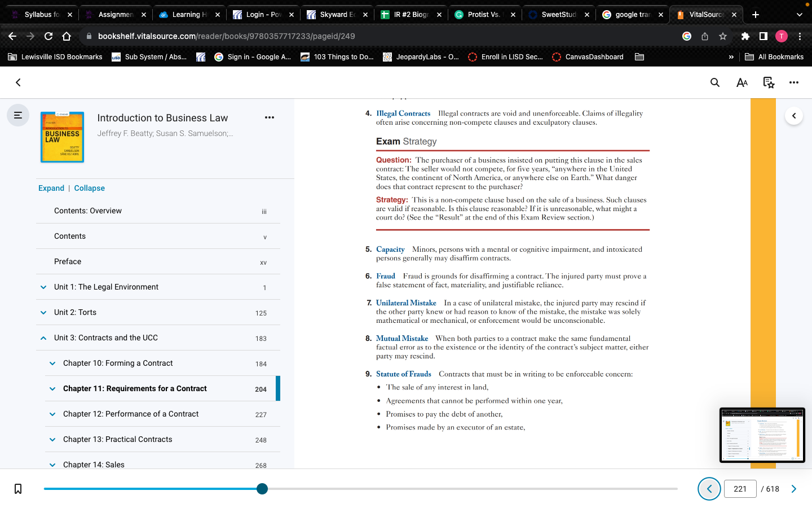Screen dimensions: 812x508
Task: Click the reading progress slider handle
Action: coord(262,489)
